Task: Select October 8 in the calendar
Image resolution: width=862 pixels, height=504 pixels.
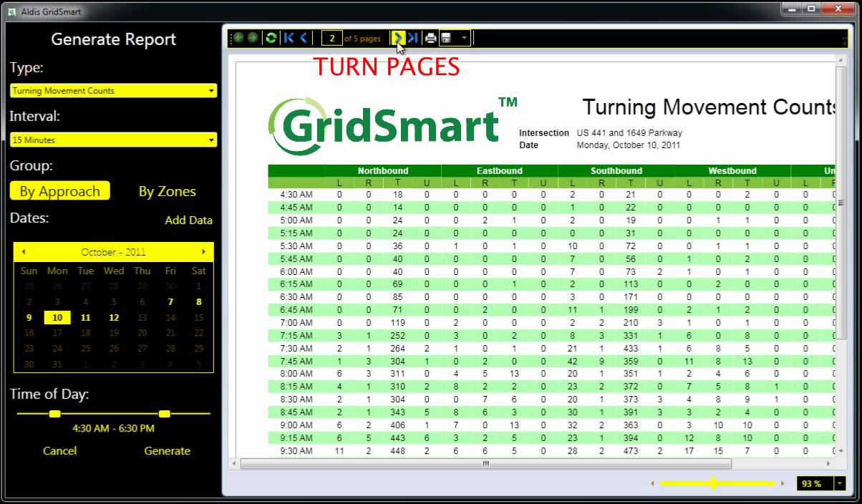Action: click(x=199, y=302)
